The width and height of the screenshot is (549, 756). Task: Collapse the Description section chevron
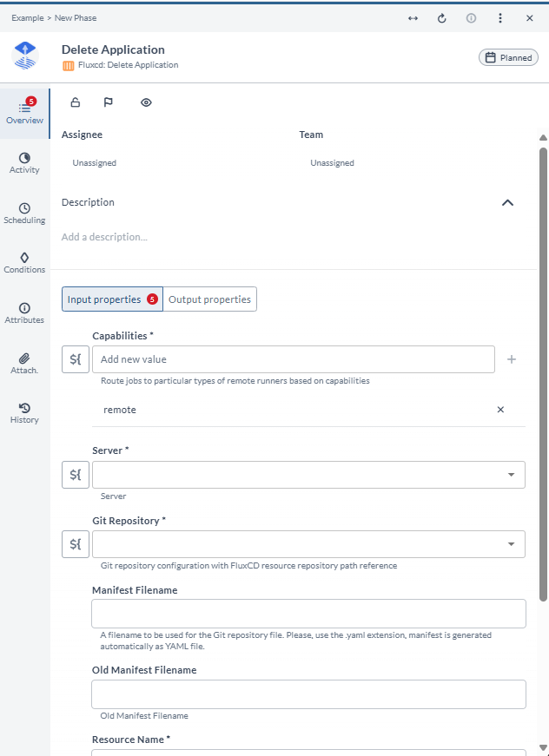pos(507,202)
